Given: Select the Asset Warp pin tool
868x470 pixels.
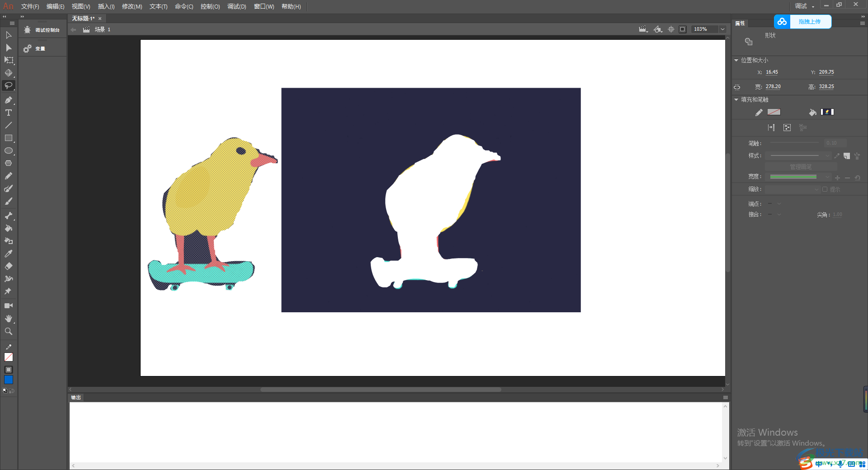Looking at the screenshot, I should click(9, 291).
